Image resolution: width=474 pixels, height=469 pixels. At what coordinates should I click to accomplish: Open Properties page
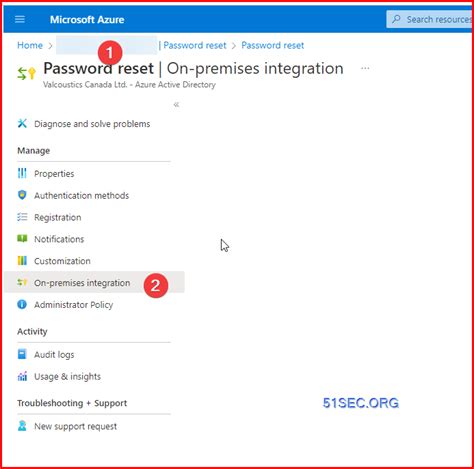click(54, 174)
